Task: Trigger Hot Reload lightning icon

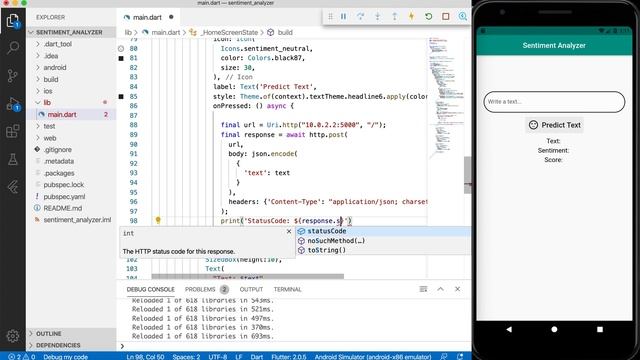Action: [411, 16]
